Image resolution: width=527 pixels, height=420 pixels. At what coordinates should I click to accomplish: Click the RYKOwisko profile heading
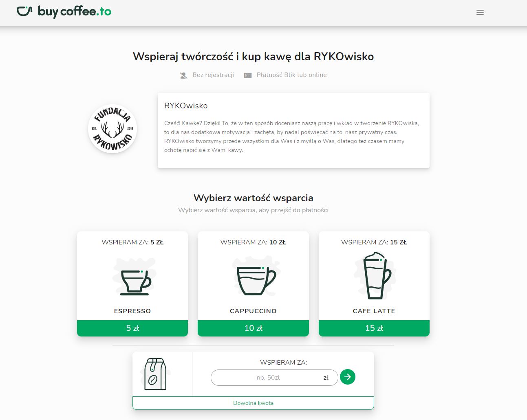pos(186,106)
